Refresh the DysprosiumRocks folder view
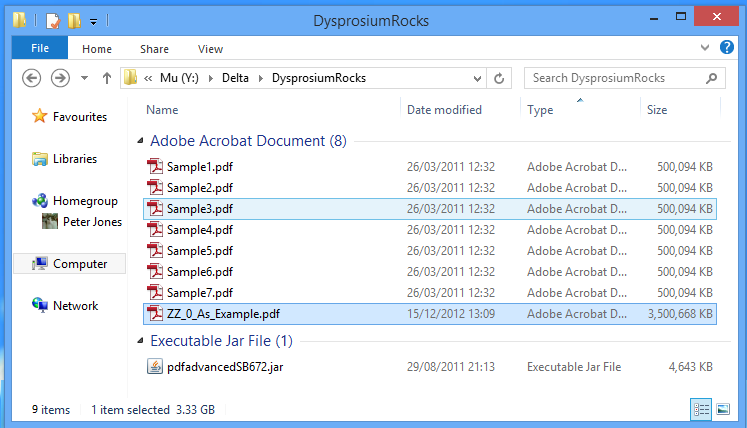This screenshot has height=428, width=747. (502, 78)
